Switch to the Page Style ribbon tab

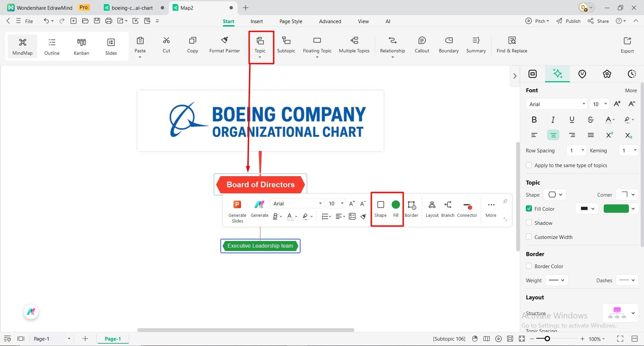(291, 21)
